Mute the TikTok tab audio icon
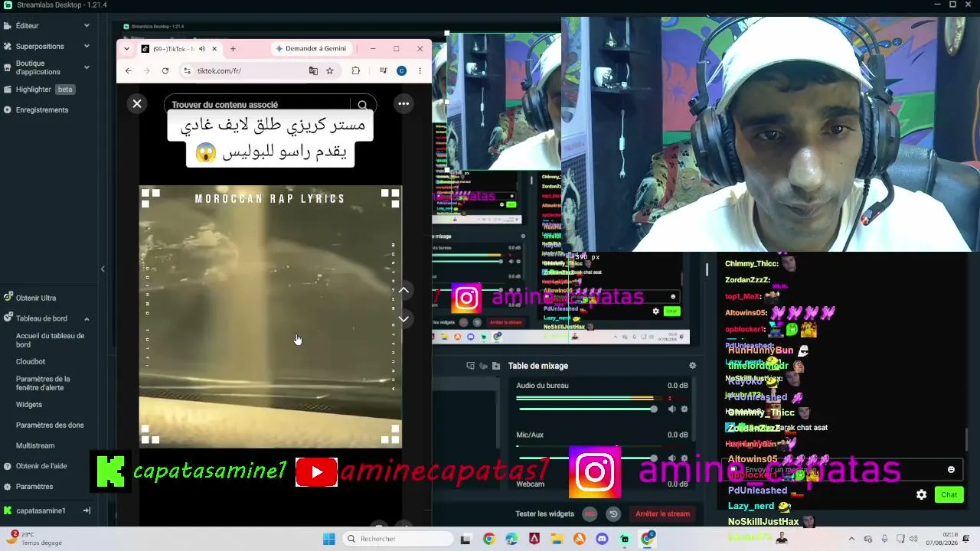The height and width of the screenshot is (551, 980). tap(202, 49)
